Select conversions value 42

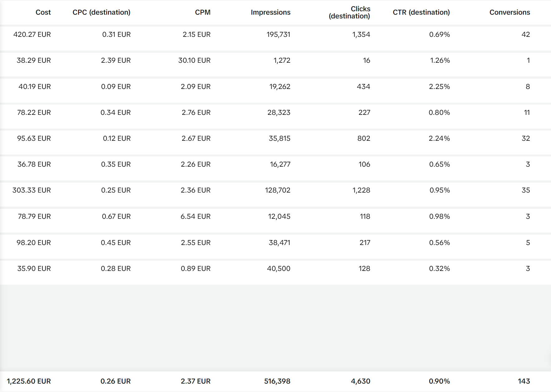pos(526,35)
